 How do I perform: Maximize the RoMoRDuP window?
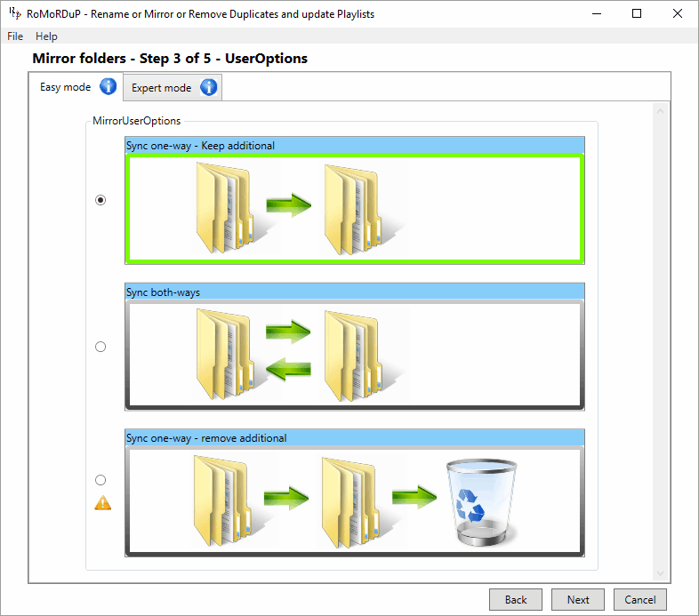(637, 13)
